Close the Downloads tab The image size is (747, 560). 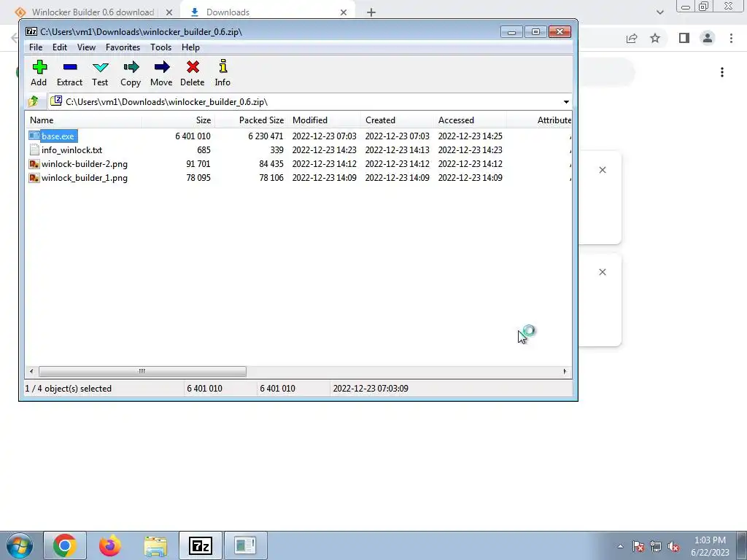click(x=344, y=12)
